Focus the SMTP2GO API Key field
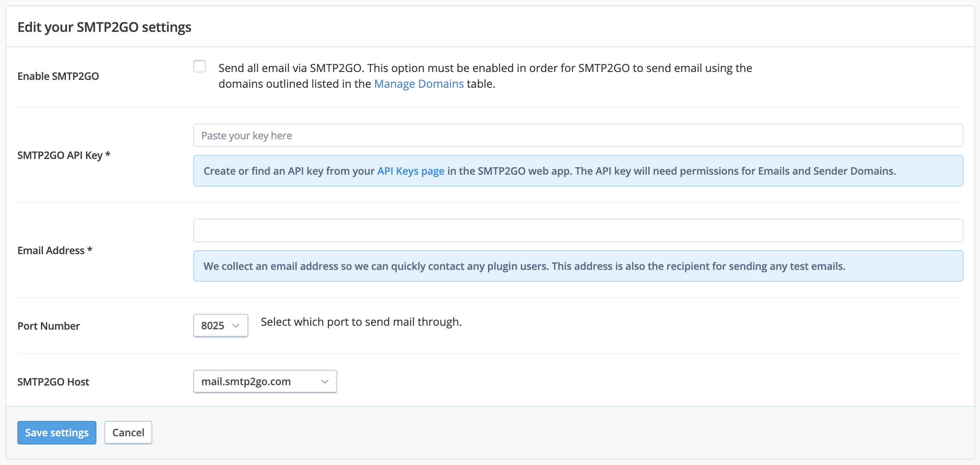The image size is (980, 465). tap(578, 135)
